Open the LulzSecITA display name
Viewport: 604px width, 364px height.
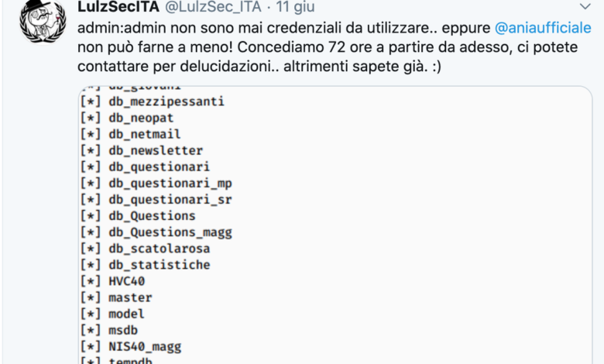[118, 6]
